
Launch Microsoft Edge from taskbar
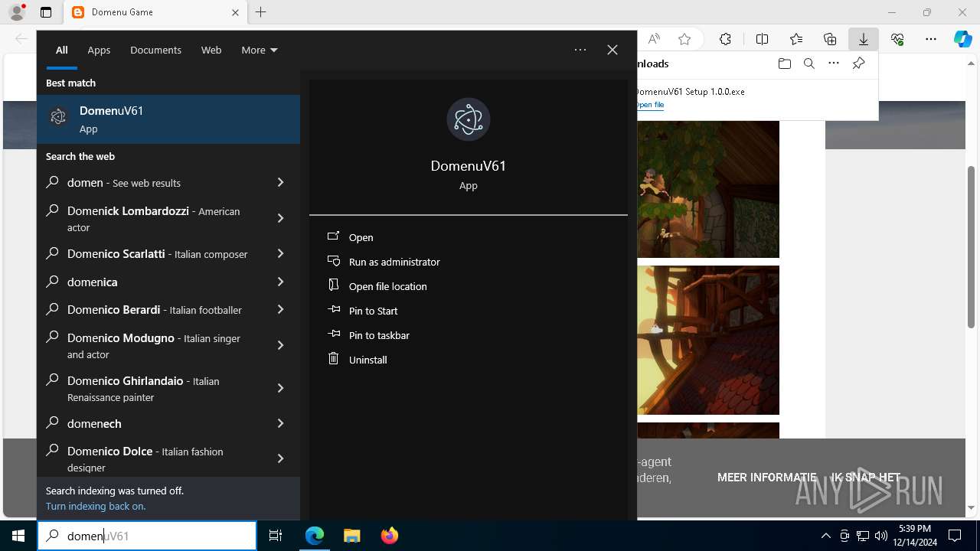pos(315,536)
